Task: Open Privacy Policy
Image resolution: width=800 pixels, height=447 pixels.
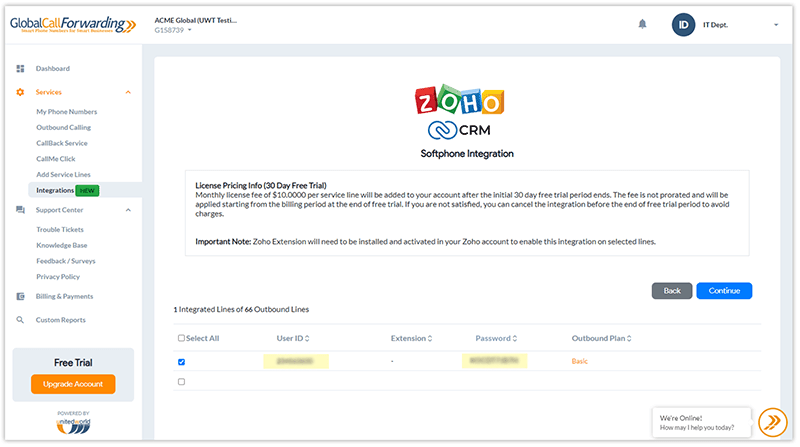Action: click(x=58, y=277)
